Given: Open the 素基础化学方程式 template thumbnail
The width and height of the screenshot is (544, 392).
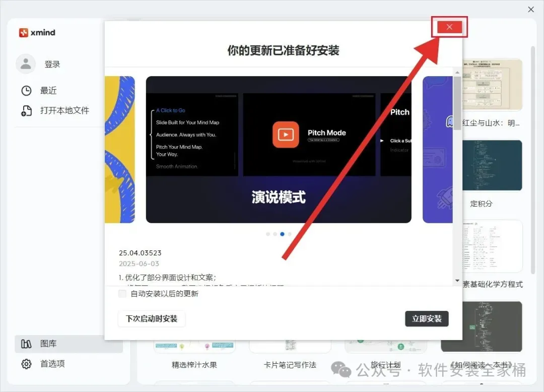Looking at the screenshot, I should tap(492, 246).
